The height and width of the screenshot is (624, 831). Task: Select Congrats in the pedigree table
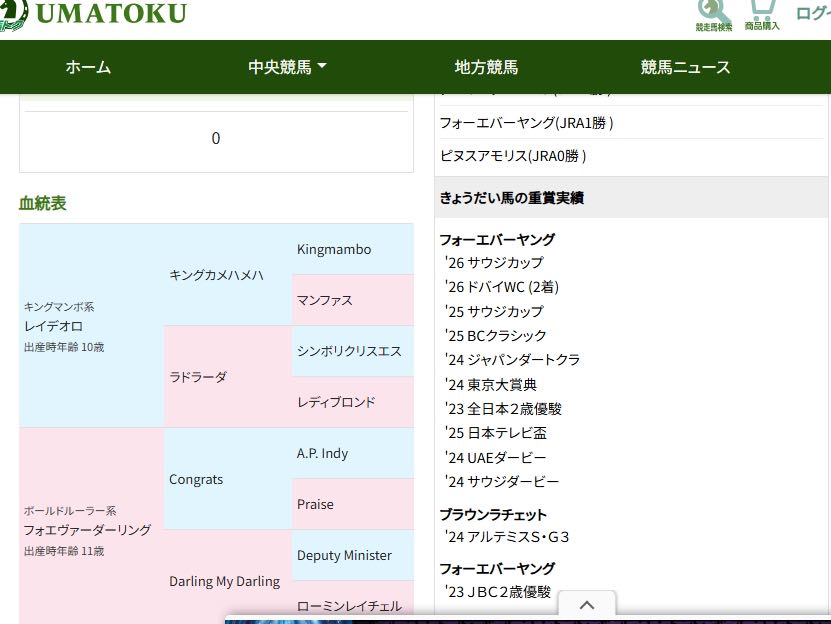click(x=196, y=479)
